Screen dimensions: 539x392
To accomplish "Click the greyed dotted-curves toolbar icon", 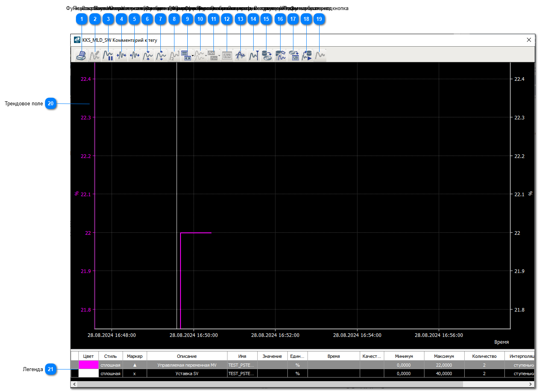I will [x=199, y=55].
